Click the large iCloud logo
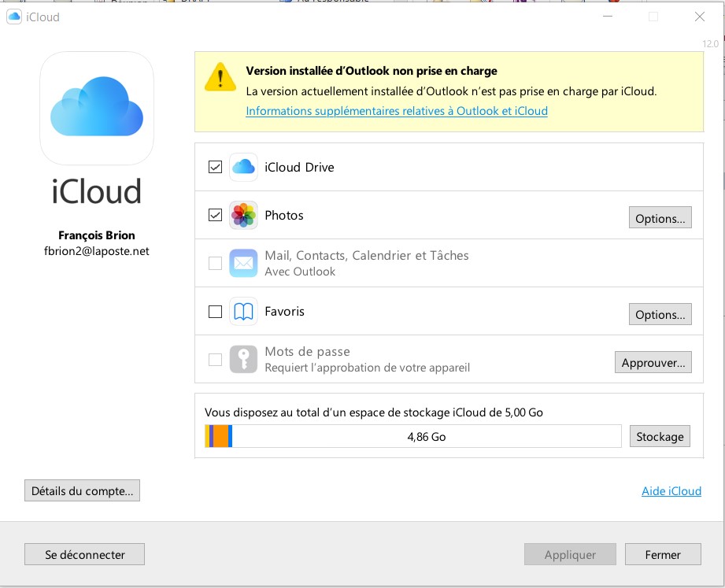Screen dimensions: 725x588 [97, 107]
